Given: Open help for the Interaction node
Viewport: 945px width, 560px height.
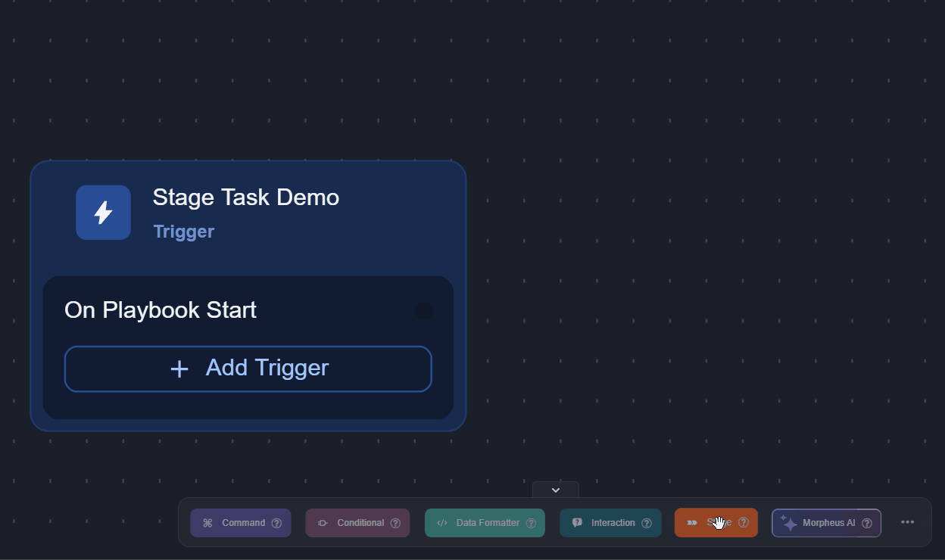Looking at the screenshot, I should [647, 522].
